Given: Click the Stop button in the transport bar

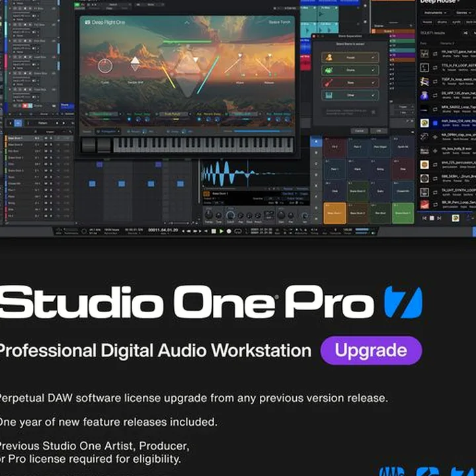Looking at the screenshot, I should coord(214,231).
